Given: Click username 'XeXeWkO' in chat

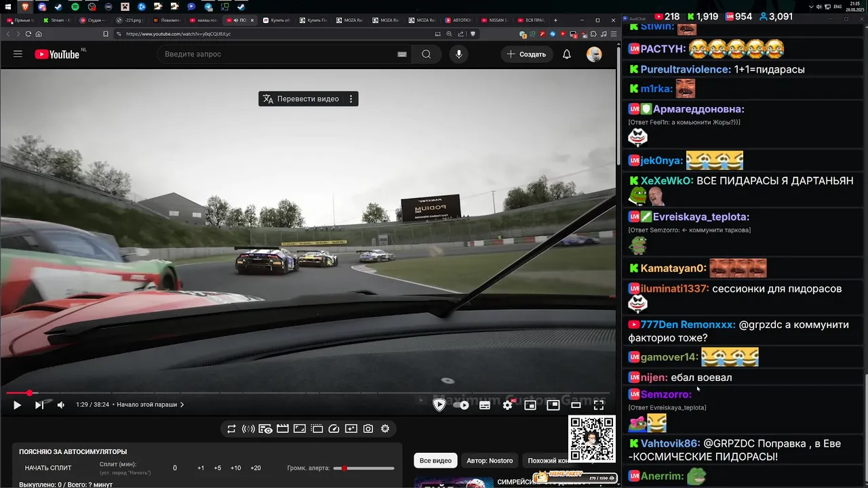Looking at the screenshot, I should [x=667, y=181].
